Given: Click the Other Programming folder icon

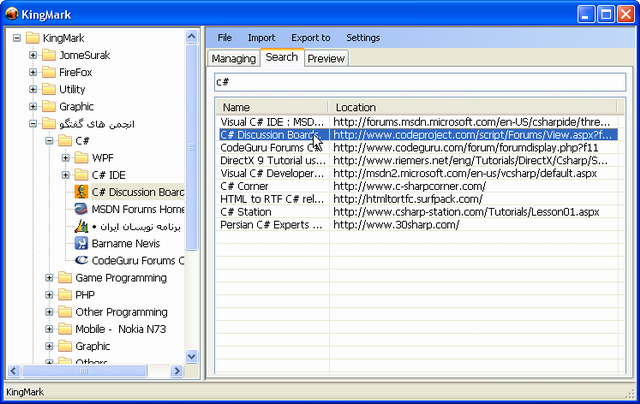Looking at the screenshot, I should click(x=65, y=312).
